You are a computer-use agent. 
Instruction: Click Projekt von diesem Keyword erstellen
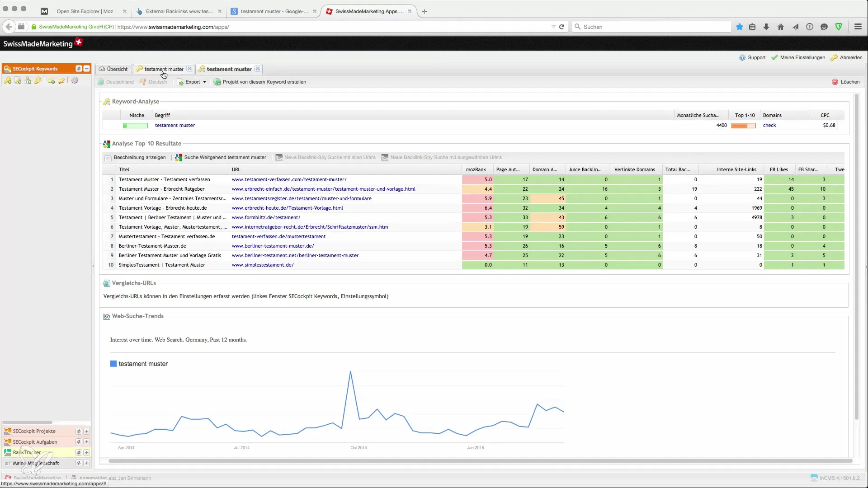260,82
